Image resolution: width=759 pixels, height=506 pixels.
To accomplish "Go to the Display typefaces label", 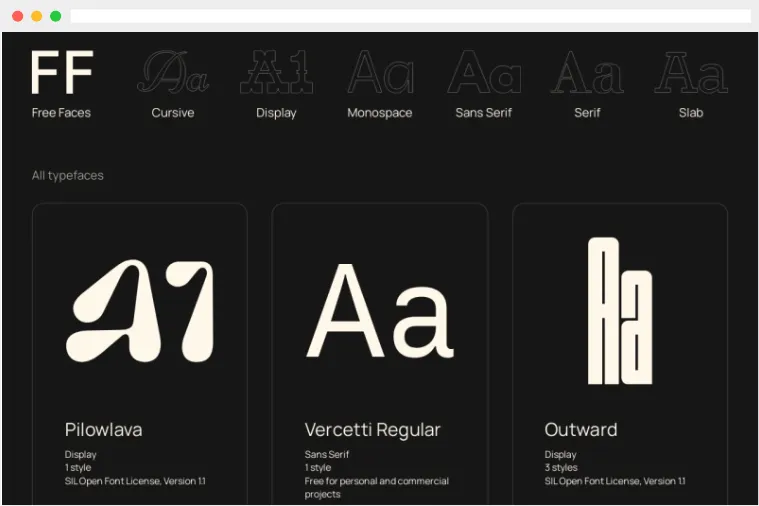I will click(x=276, y=113).
